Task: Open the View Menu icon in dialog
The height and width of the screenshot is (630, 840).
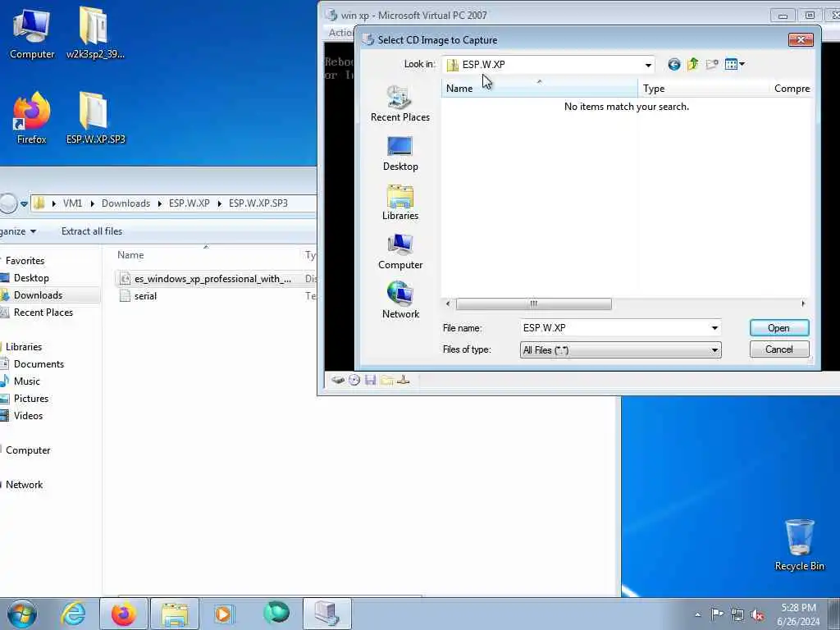Action: coord(734,65)
